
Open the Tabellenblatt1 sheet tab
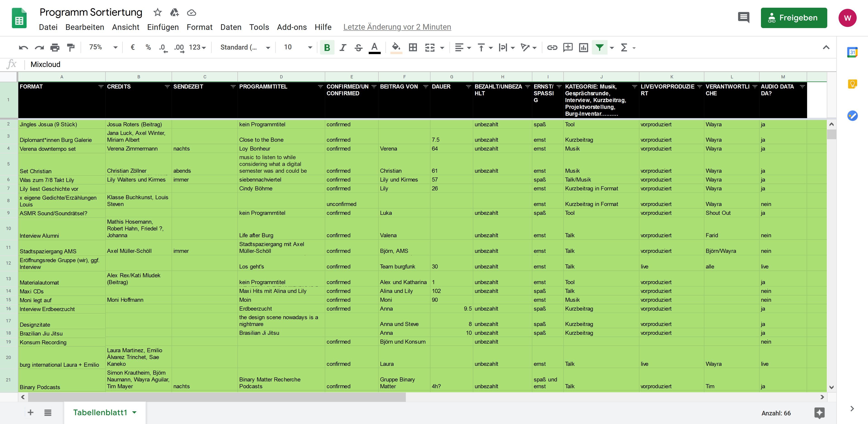100,412
